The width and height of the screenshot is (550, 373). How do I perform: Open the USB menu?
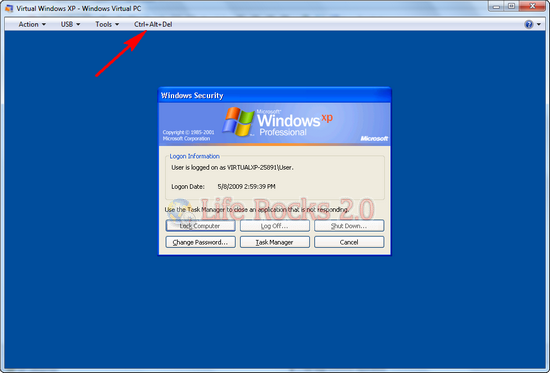(x=70, y=24)
